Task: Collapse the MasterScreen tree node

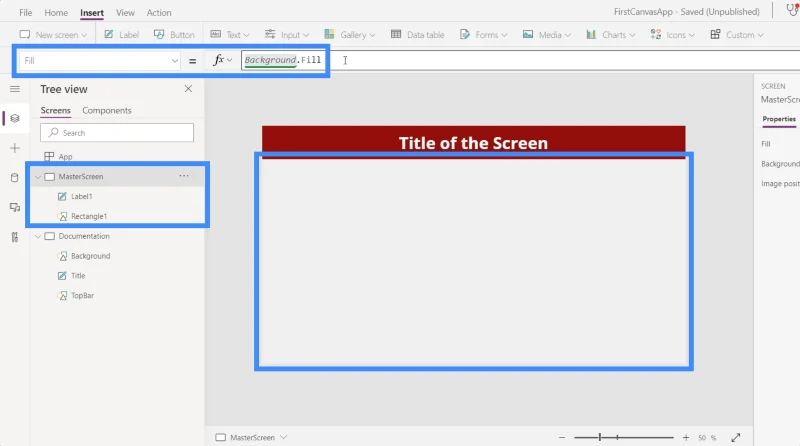Action: tap(38, 177)
